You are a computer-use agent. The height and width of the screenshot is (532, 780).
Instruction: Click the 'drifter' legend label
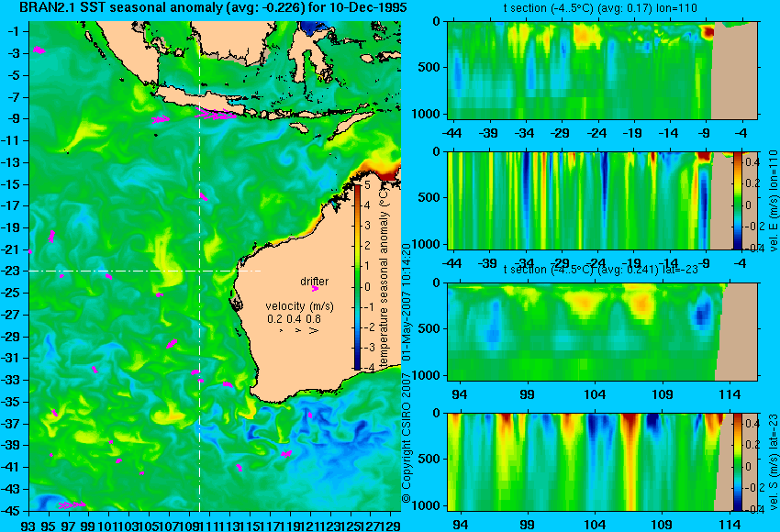315,282
